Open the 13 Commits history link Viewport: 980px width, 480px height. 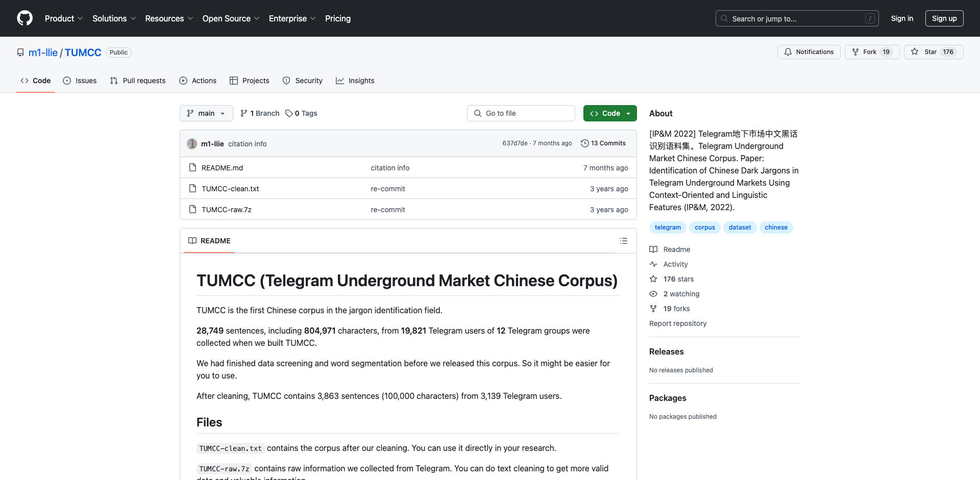click(603, 143)
